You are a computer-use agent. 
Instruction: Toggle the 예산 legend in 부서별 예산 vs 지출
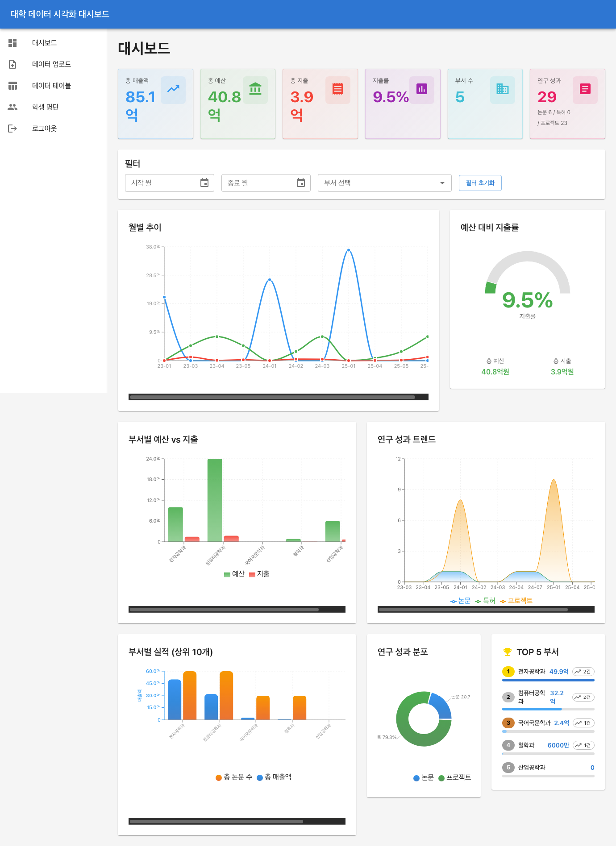(234, 574)
